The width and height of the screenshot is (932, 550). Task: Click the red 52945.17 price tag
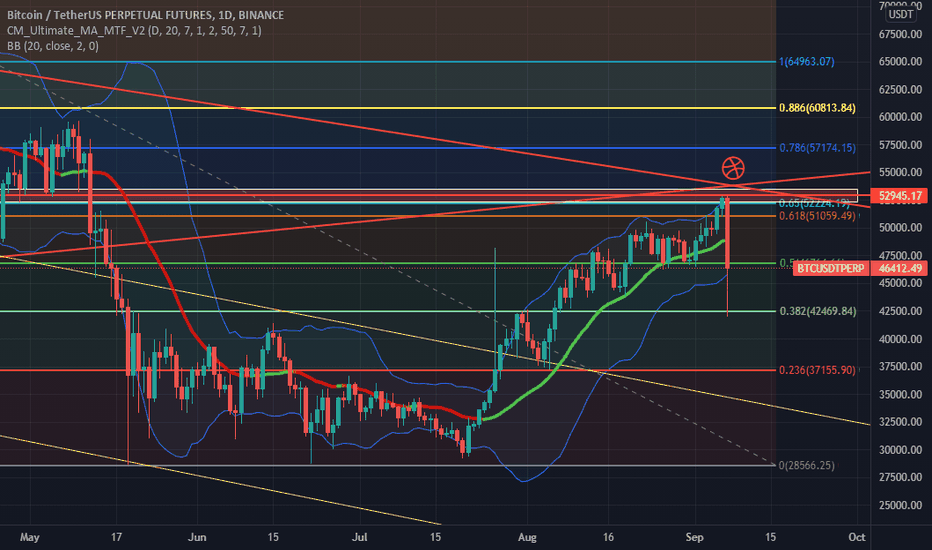pos(900,196)
